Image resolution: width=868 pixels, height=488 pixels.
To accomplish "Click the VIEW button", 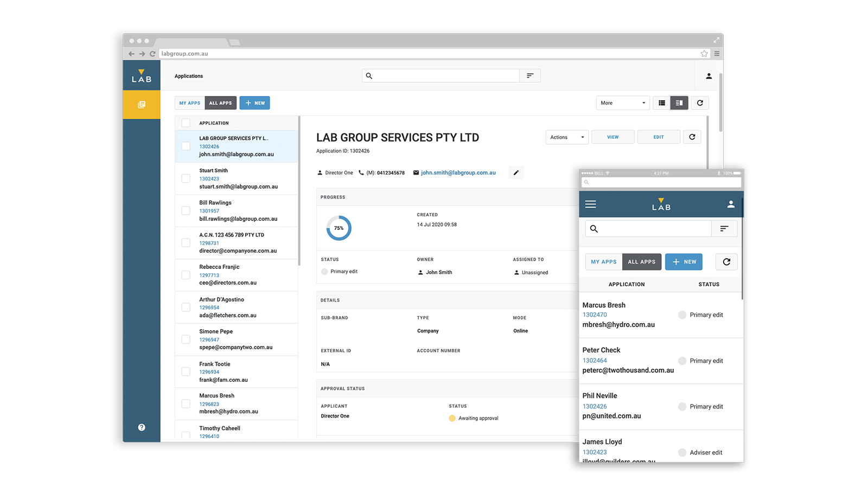I will coord(613,137).
